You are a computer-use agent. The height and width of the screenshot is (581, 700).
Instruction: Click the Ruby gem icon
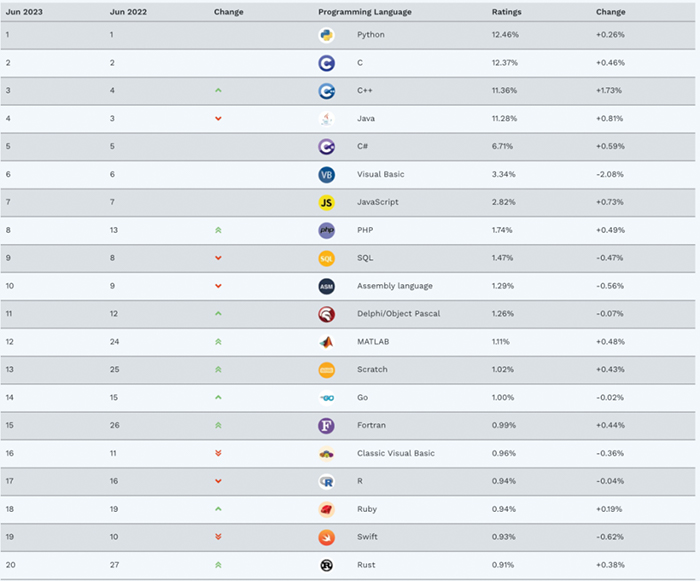(326, 509)
